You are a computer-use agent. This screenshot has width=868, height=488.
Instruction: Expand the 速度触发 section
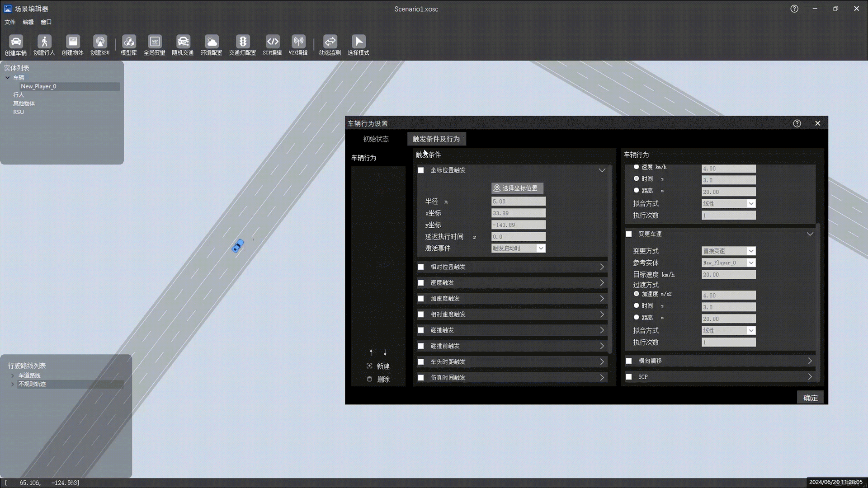click(x=602, y=283)
